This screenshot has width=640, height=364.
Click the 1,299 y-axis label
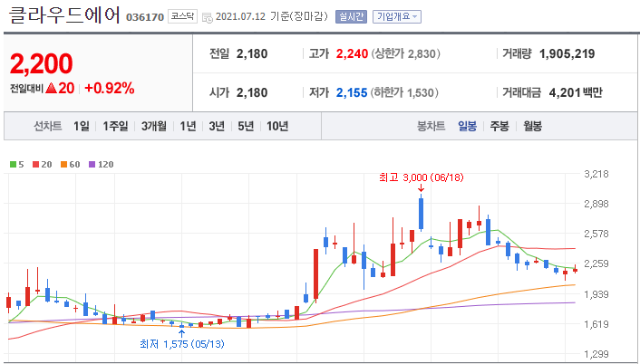click(x=596, y=354)
